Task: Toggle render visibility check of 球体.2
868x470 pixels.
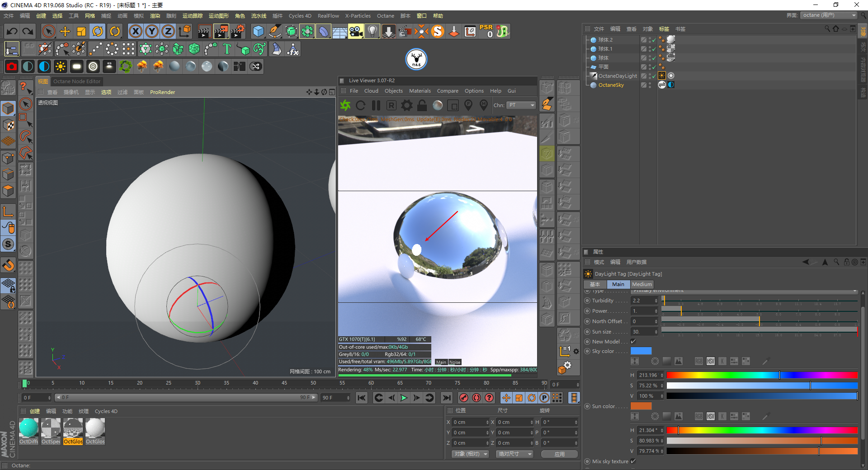Action: click(x=654, y=40)
